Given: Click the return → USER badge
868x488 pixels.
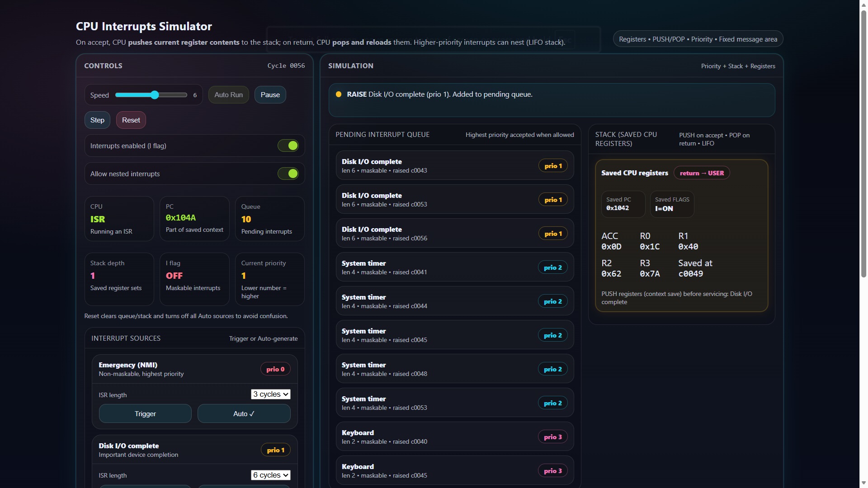Looking at the screenshot, I should click(701, 173).
